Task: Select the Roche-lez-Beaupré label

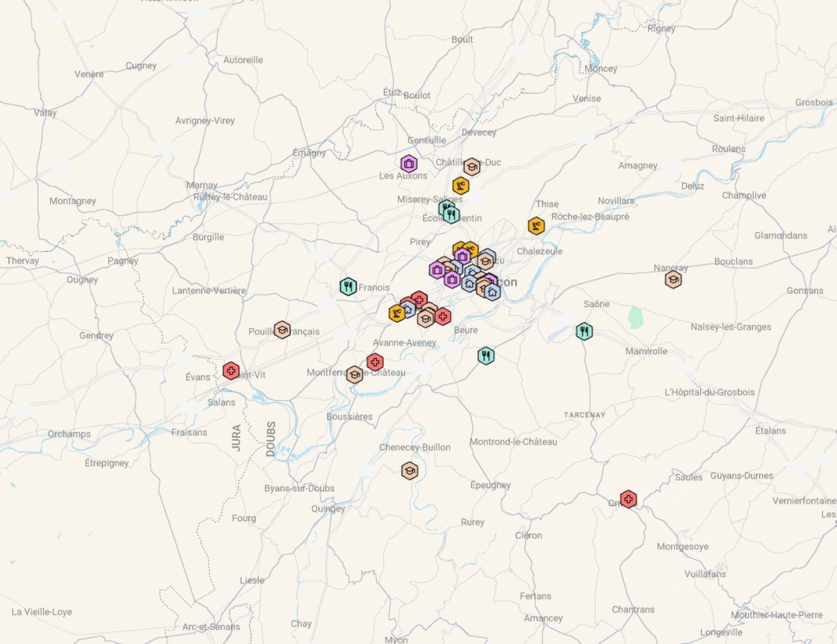Action: [x=590, y=217]
